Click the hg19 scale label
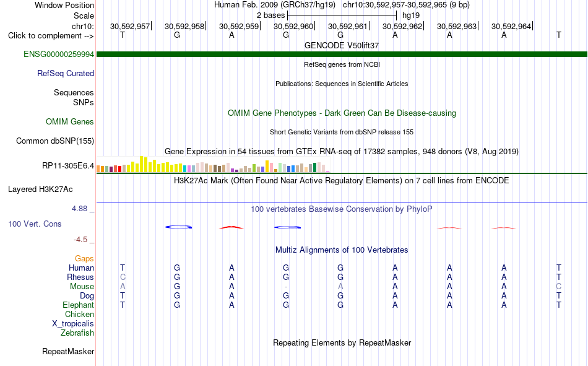The width and height of the screenshot is (588, 366). [x=411, y=15]
